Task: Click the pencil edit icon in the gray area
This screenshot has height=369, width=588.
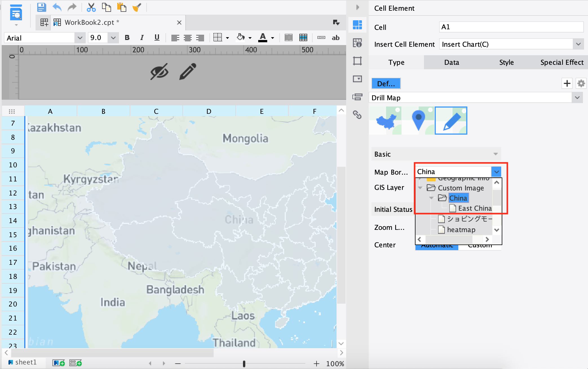Action: [188, 72]
